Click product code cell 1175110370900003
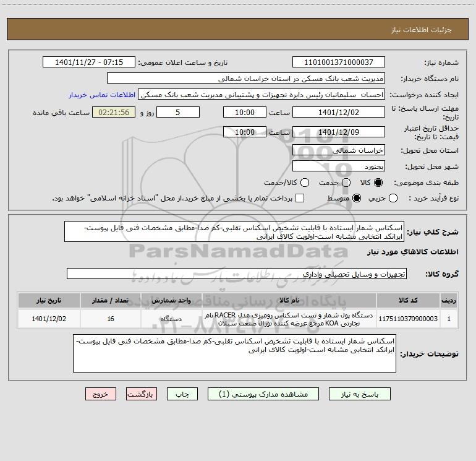The width and height of the screenshot is (476, 461). (x=408, y=319)
